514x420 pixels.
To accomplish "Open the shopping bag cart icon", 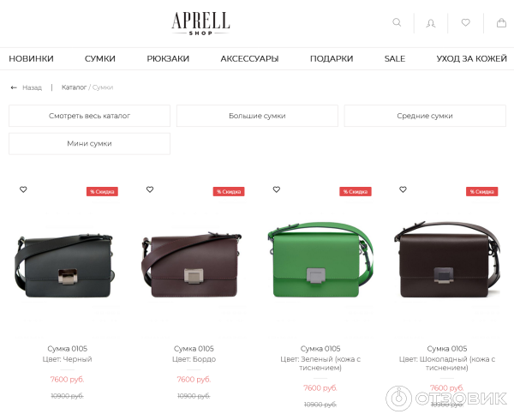I will [501, 22].
